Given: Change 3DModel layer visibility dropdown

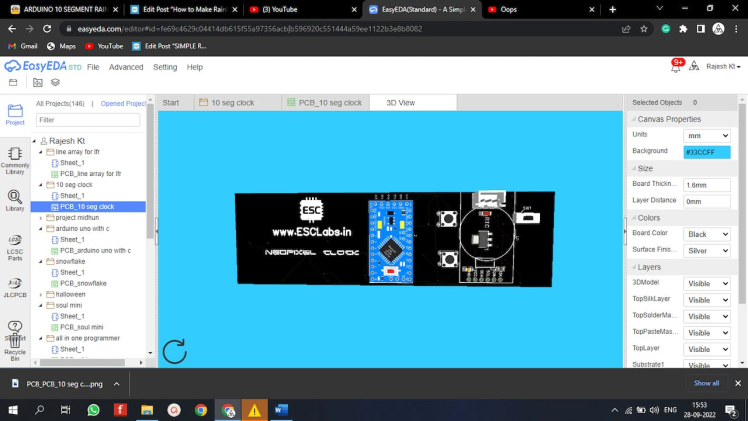Looking at the screenshot, I should 706,284.
